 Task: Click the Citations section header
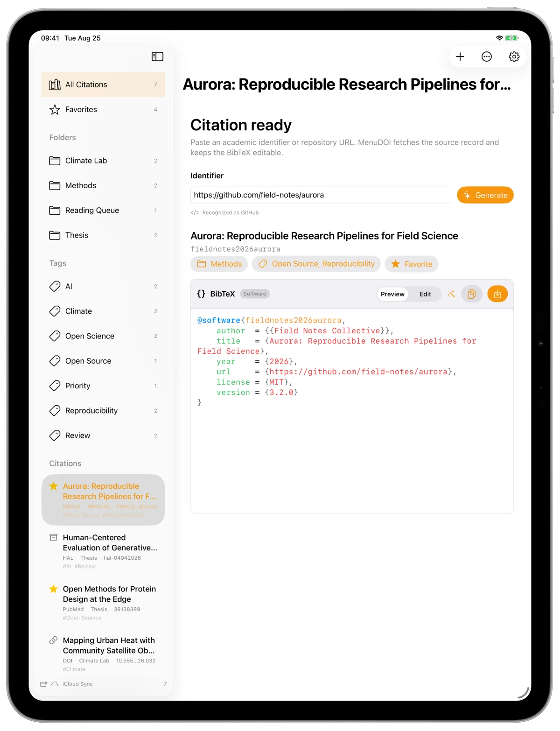65,464
